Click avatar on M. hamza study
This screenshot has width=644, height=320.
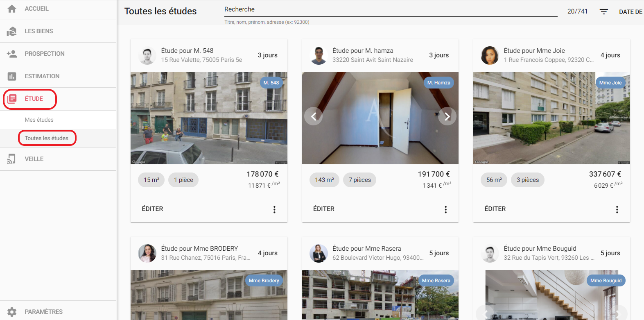pyautogui.click(x=319, y=55)
